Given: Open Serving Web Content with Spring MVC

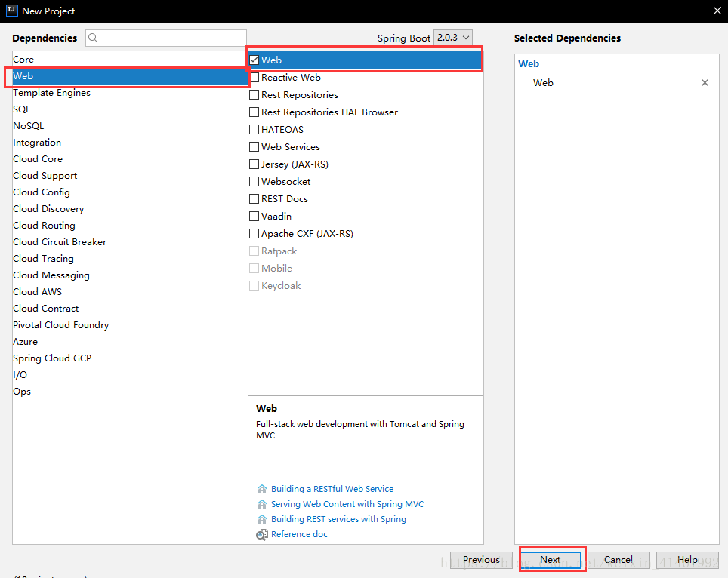Looking at the screenshot, I should pos(347,504).
